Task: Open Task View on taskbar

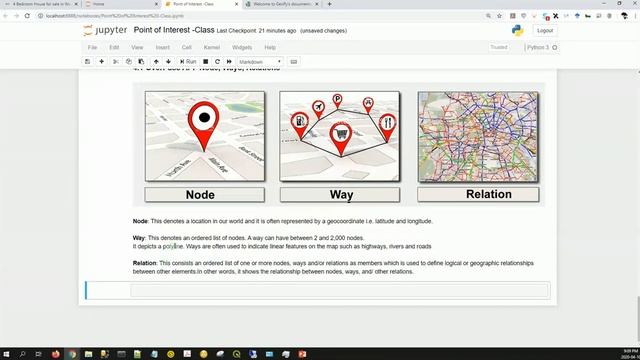Action: pyautogui.click(x=38, y=354)
